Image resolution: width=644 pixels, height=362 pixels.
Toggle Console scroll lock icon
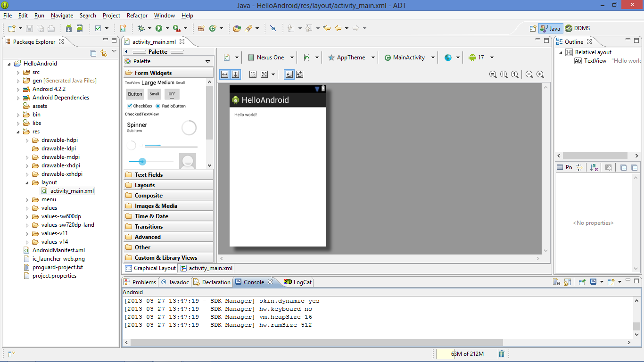[568, 282]
